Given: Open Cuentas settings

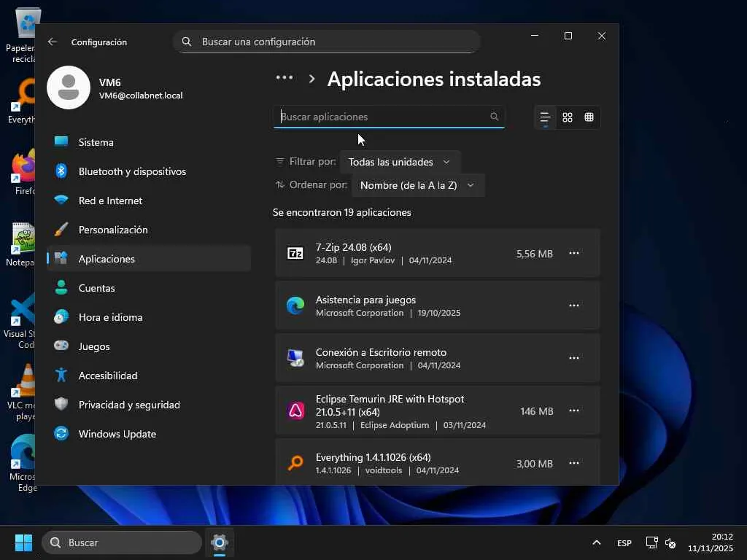Looking at the screenshot, I should tap(149, 288).
